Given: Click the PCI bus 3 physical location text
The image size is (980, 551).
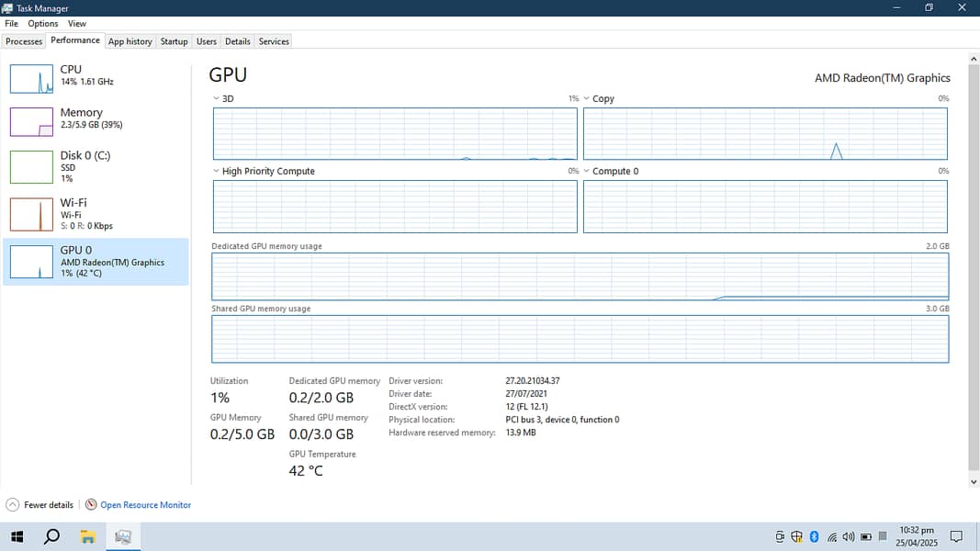Looking at the screenshot, I should pos(562,420).
